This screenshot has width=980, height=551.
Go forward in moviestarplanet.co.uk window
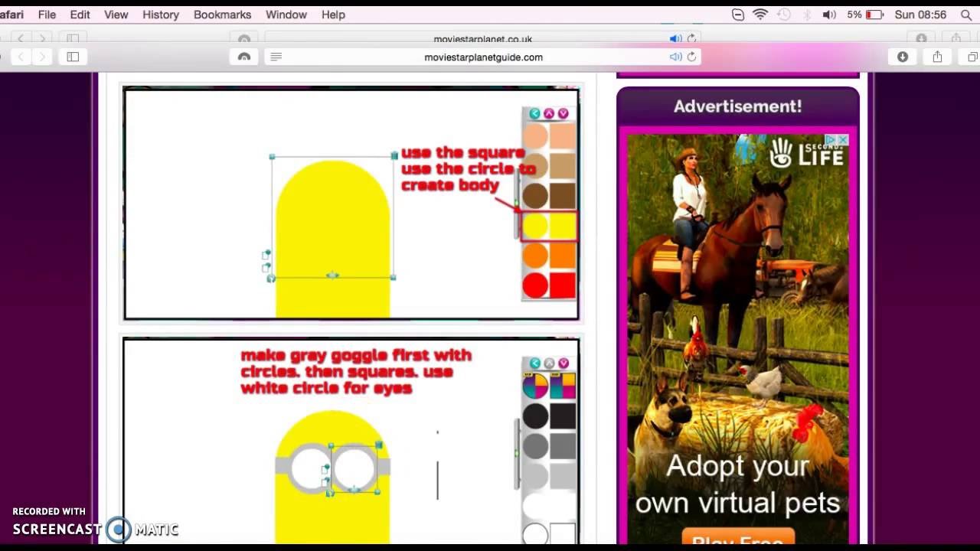(x=42, y=38)
